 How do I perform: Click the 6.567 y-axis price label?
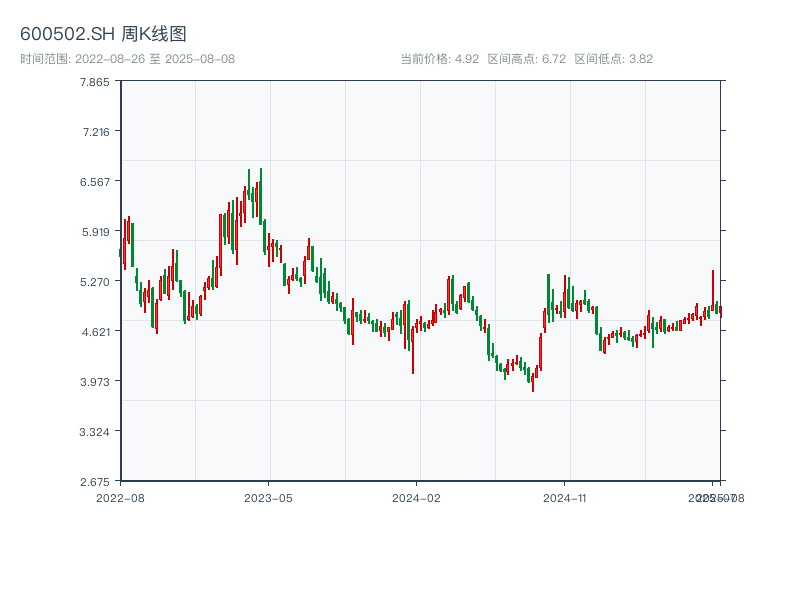click(95, 182)
